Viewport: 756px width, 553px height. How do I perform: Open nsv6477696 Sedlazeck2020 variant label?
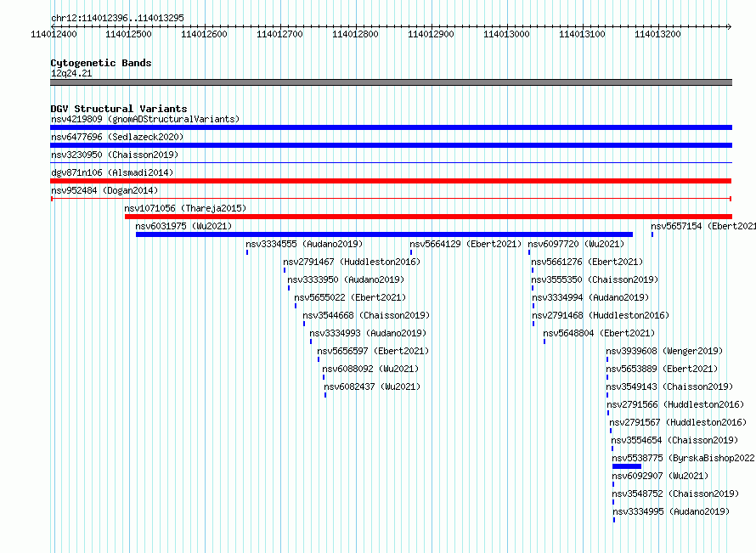pyautogui.click(x=117, y=137)
